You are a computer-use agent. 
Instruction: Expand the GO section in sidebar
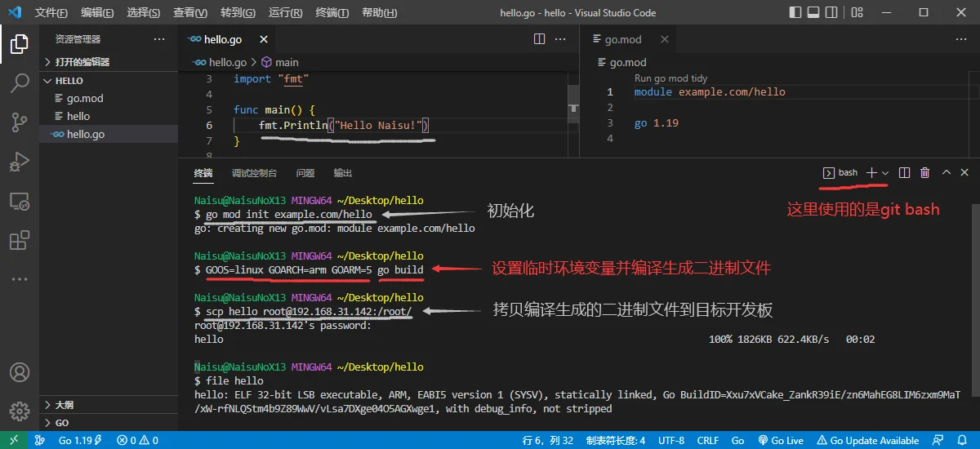coord(109,423)
